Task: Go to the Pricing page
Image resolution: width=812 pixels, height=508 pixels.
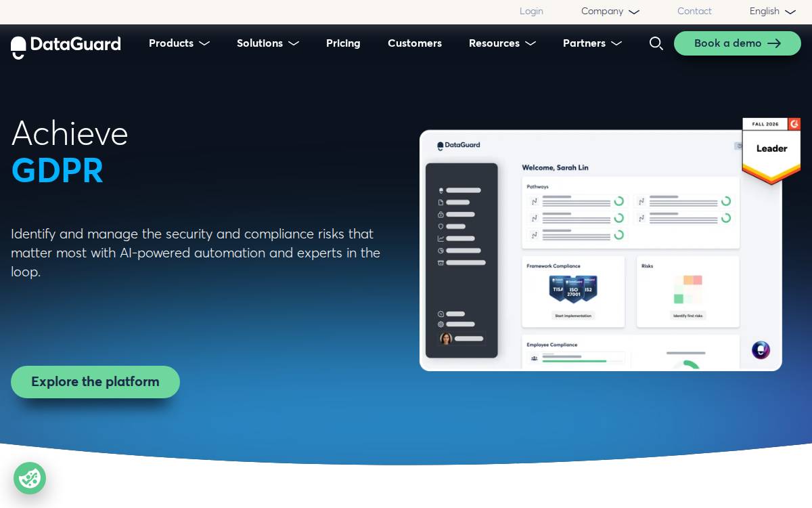Action: 343,43
